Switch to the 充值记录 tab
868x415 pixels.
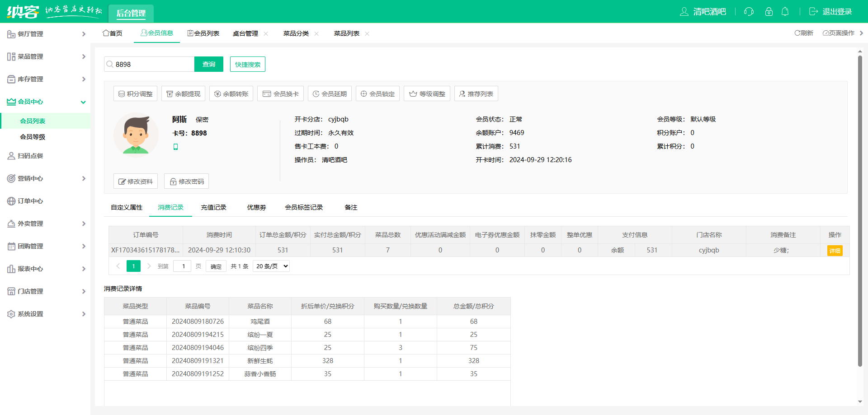213,207
